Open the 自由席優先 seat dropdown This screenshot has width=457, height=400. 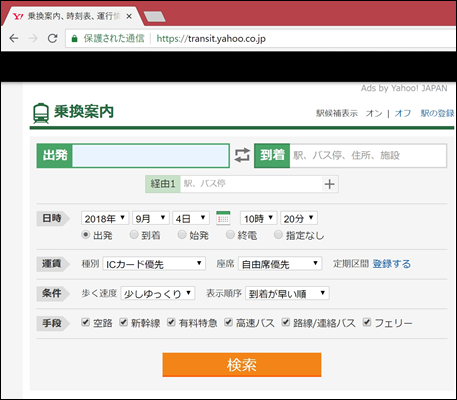[280, 264]
